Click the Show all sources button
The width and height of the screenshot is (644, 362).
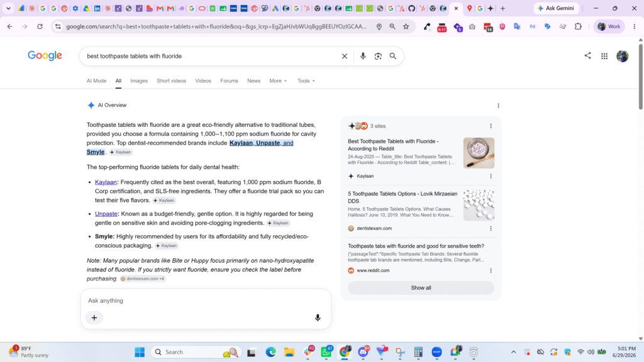coord(421,288)
